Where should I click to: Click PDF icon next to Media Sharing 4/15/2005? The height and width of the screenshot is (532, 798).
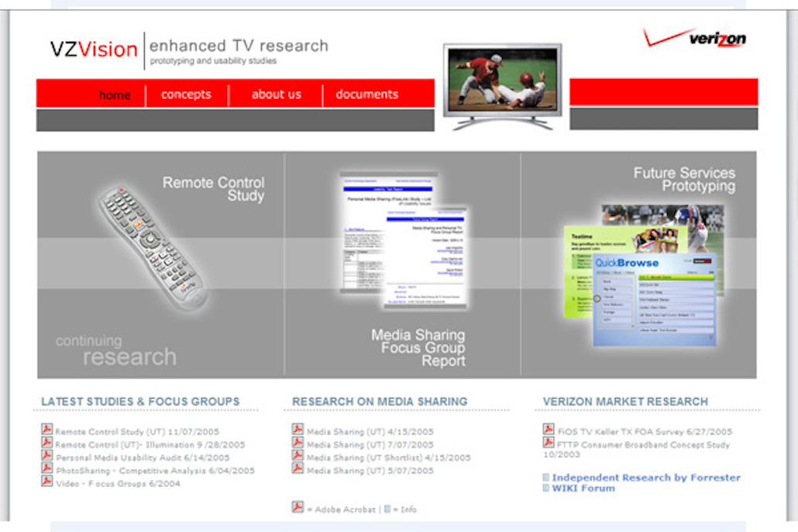pos(298,430)
